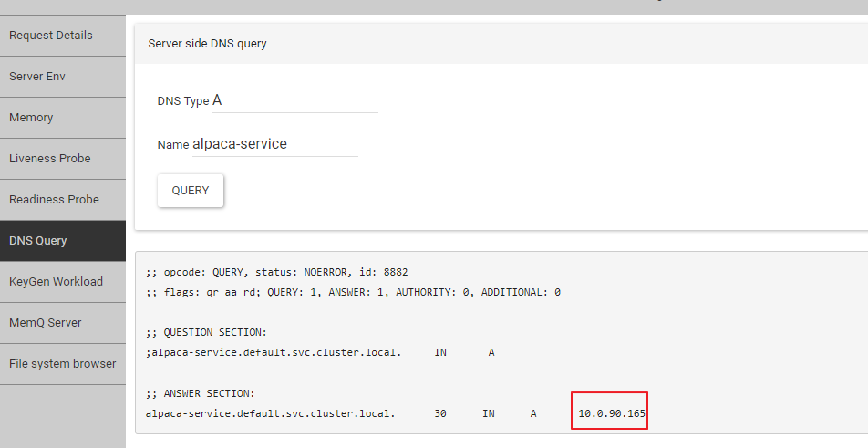Click the QUERY button
Viewport: 868px width, 448px height.
tap(191, 191)
